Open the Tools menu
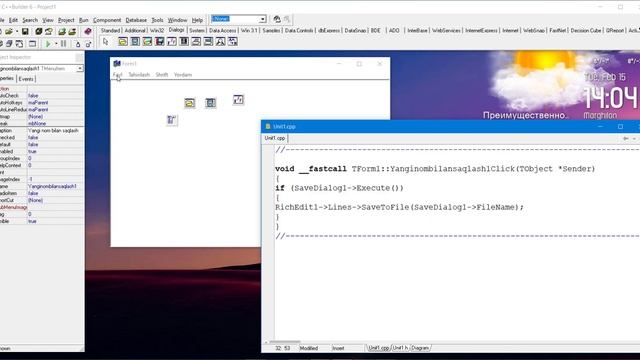This screenshot has height=360, width=640. [x=157, y=20]
